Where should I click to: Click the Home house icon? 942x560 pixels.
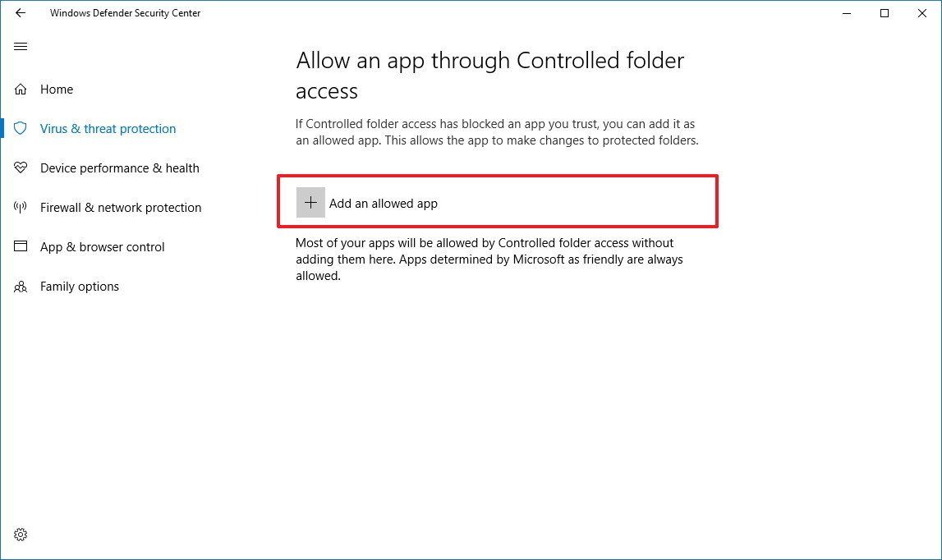pos(21,90)
